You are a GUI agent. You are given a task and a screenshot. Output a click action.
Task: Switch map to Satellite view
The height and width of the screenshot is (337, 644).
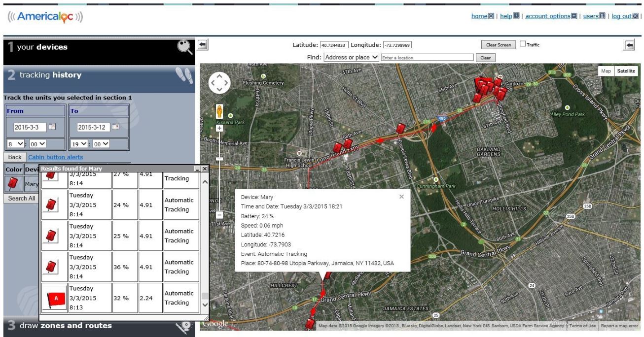pyautogui.click(x=626, y=71)
